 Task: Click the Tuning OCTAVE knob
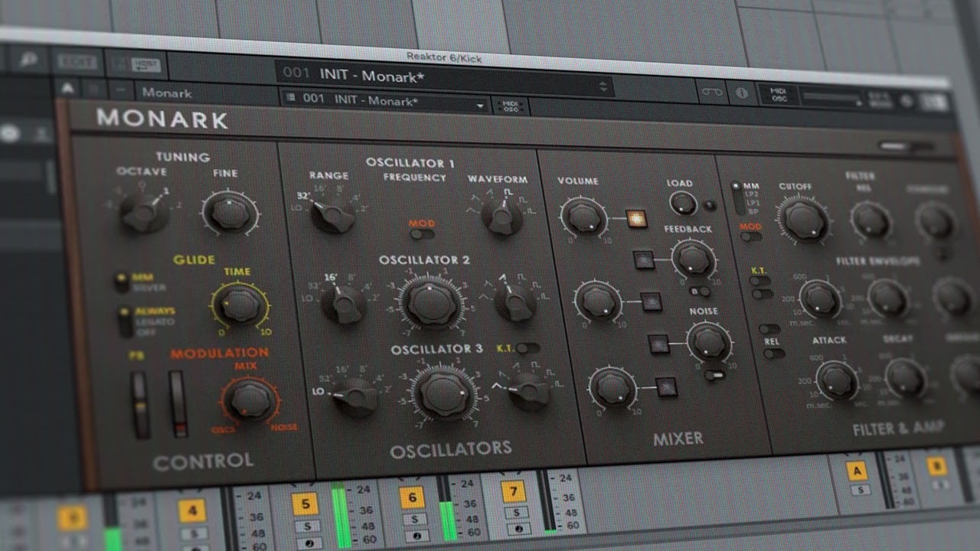click(x=145, y=211)
